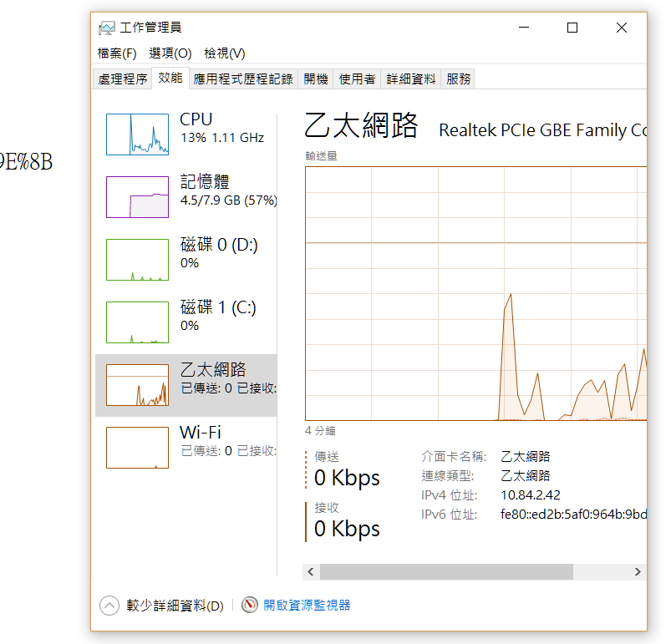
Task: Switch to the 服務 tab
Action: click(458, 79)
